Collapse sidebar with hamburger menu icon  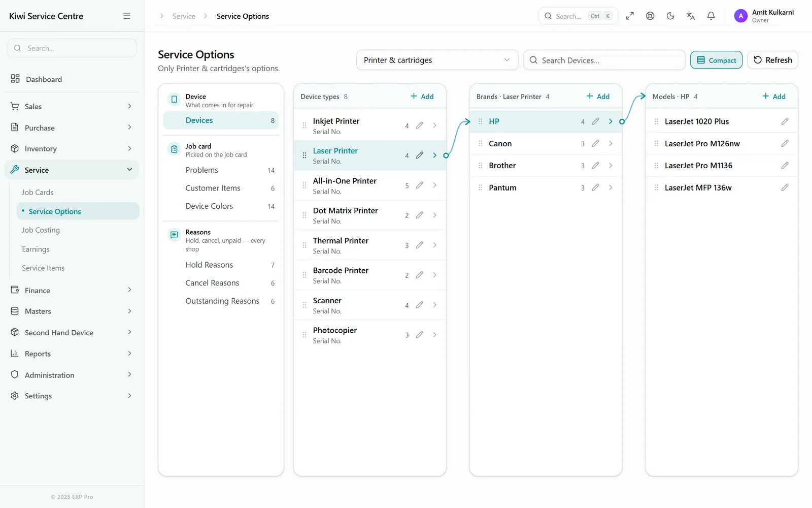(127, 16)
